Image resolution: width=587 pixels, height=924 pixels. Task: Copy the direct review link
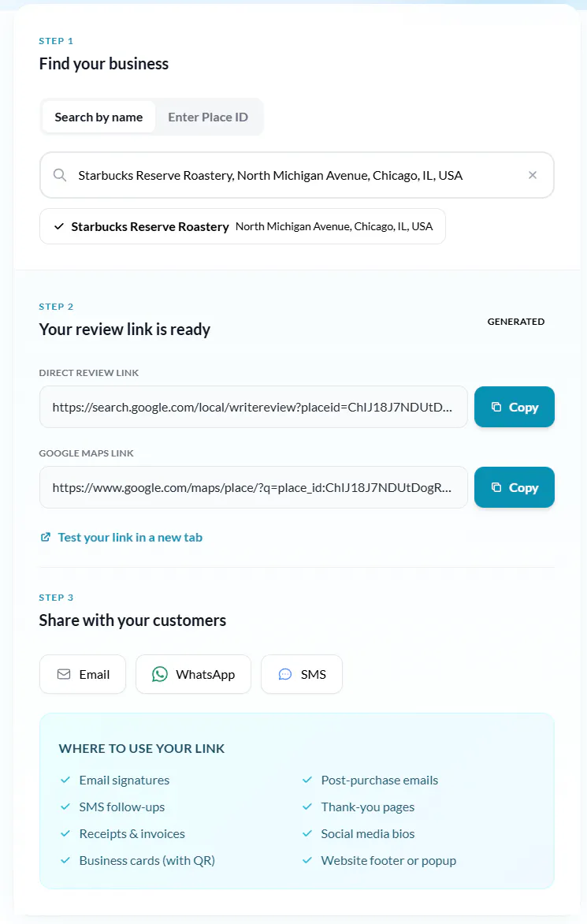click(514, 407)
